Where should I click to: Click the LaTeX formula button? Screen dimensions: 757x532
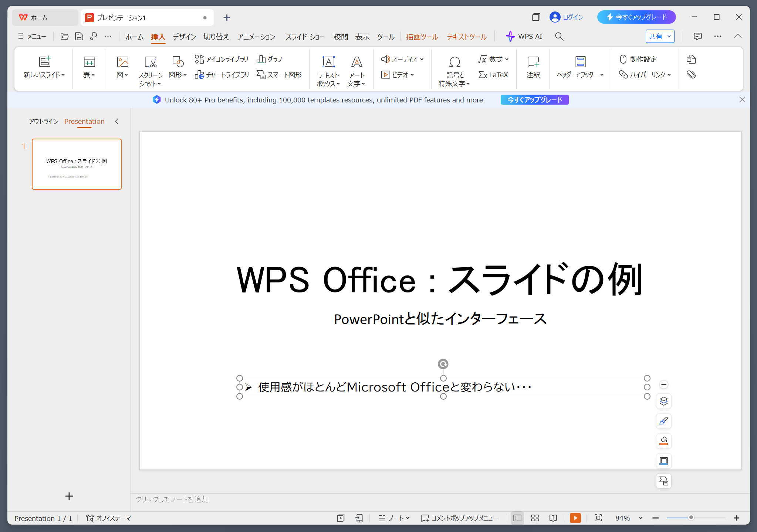[493, 75]
